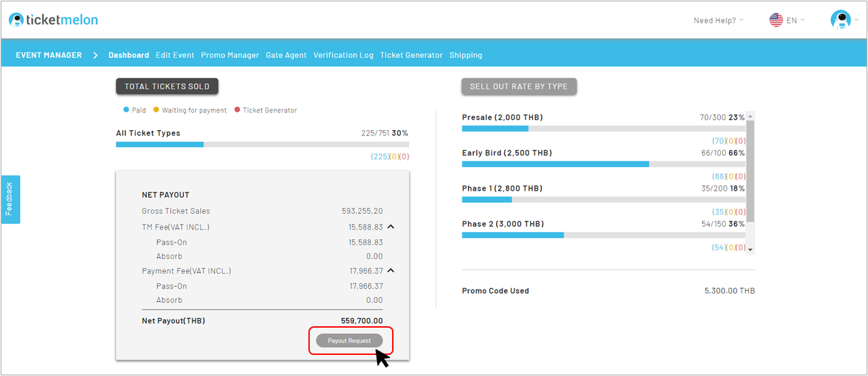The image size is (868, 376).
Task: Open the Shipping tab
Action: pos(466,55)
